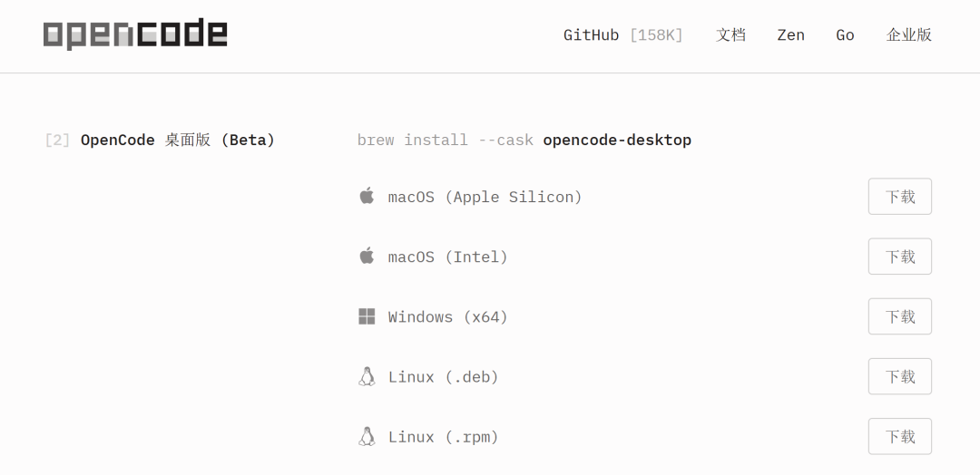The width and height of the screenshot is (980, 475).
Task: Click the Linux (.deb) label
Action: 443,377
